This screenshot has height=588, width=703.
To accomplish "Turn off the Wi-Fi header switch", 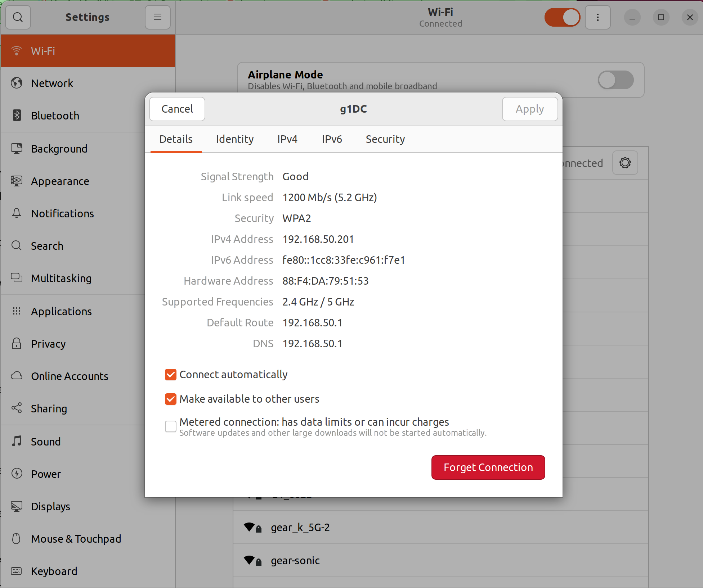I will pos(562,17).
